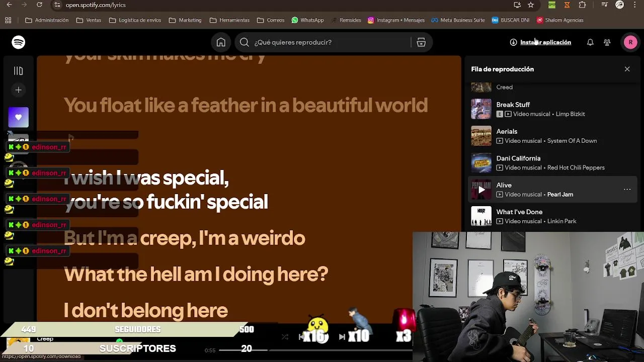Screen dimensions: 644x362
Task: Expand the Marketing bookmarks folder
Action: (x=185, y=20)
